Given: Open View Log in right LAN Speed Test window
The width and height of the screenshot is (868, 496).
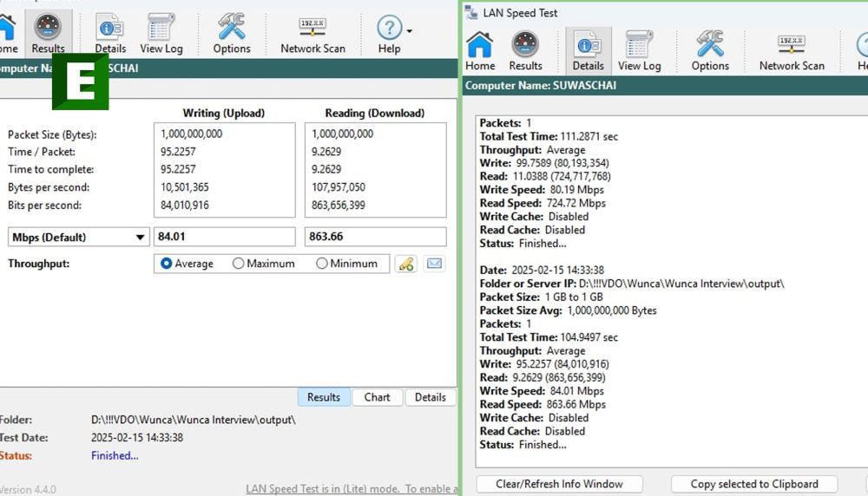Looking at the screenshot, I should (640, 51).
